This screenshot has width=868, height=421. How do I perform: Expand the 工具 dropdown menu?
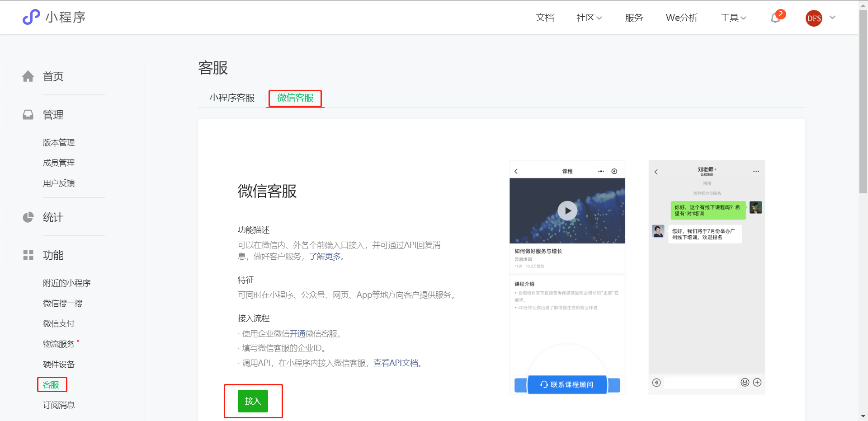point(733,18)
